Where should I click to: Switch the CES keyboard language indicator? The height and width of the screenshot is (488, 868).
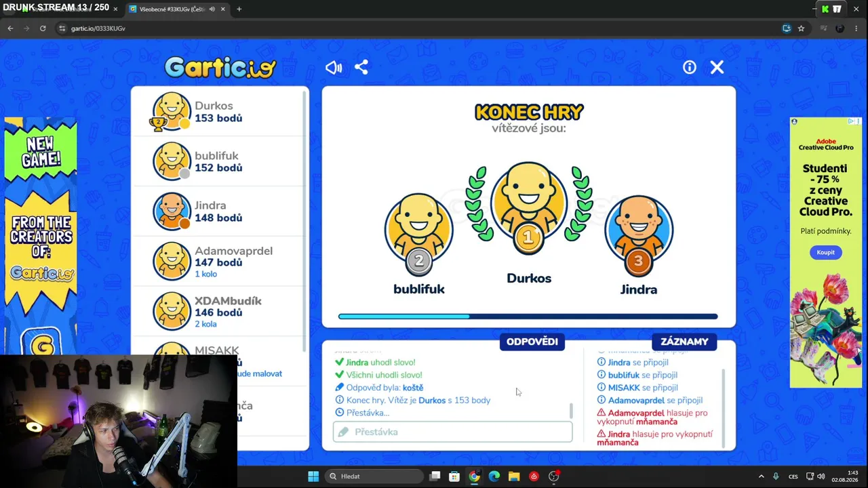tap(793, 476)
